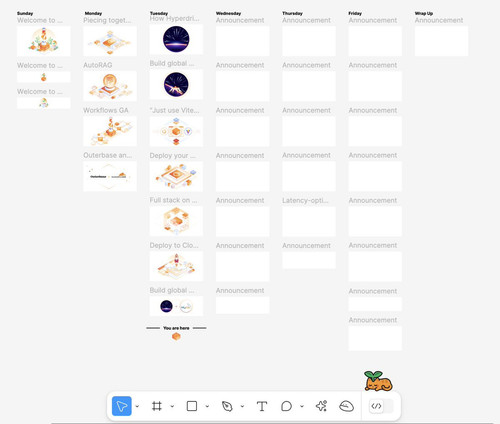Select the Thursday column heading

click(292, 13)
